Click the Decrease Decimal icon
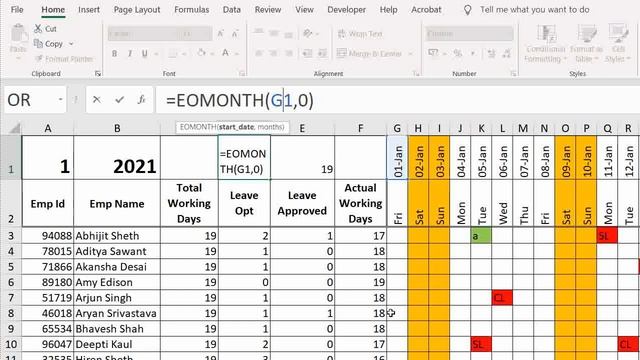The height and width of the screenshot is (360, 640). [x=507, y=53]
